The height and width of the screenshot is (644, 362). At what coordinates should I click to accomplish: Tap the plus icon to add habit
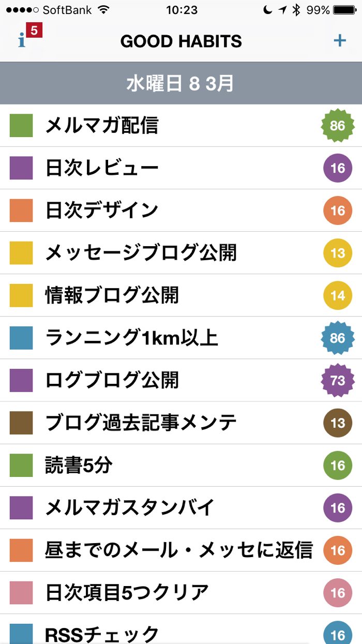[340, 40]
